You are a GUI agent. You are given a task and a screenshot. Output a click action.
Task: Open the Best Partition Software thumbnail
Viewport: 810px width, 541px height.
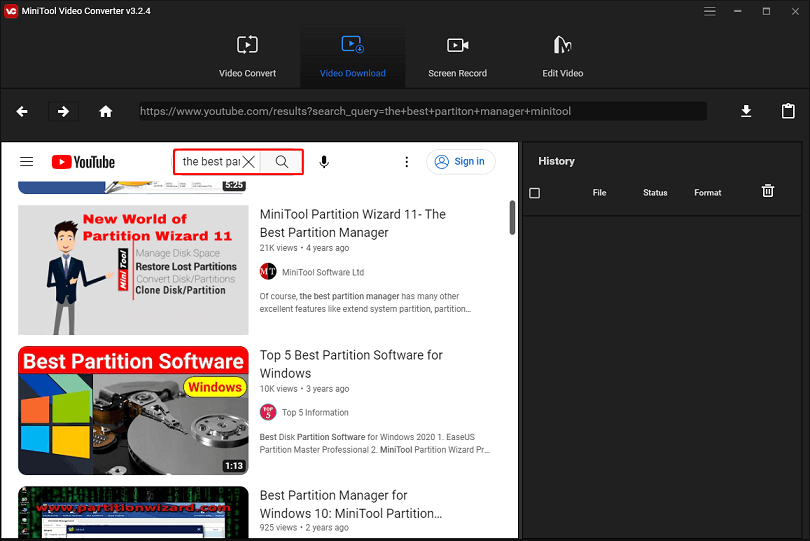pos(133,410)
